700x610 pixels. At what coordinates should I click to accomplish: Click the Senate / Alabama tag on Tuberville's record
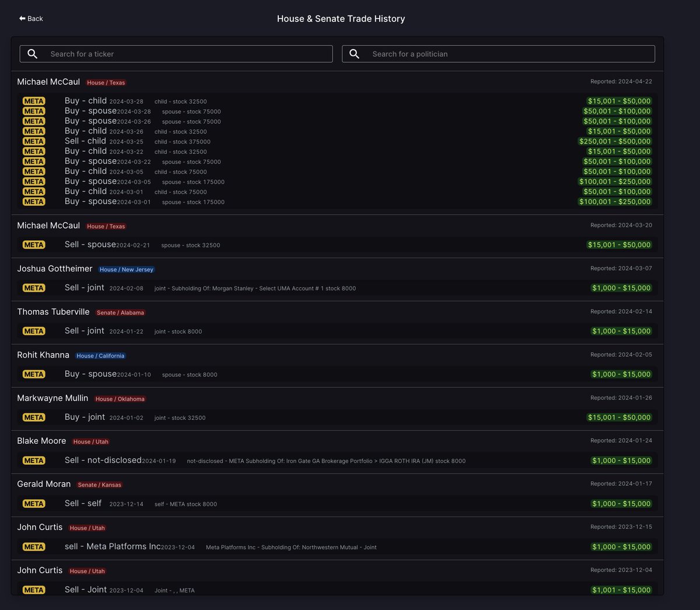[120, 313]
